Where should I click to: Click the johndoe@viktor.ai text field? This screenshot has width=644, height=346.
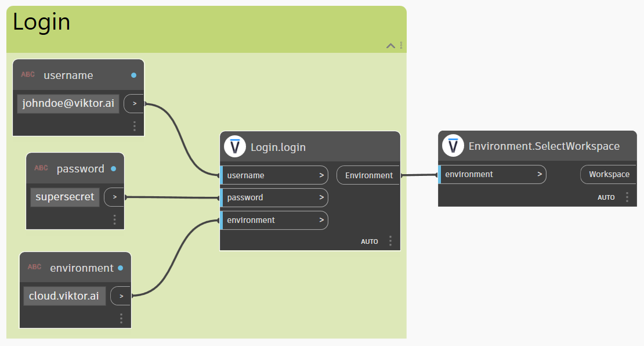point(68,104)
